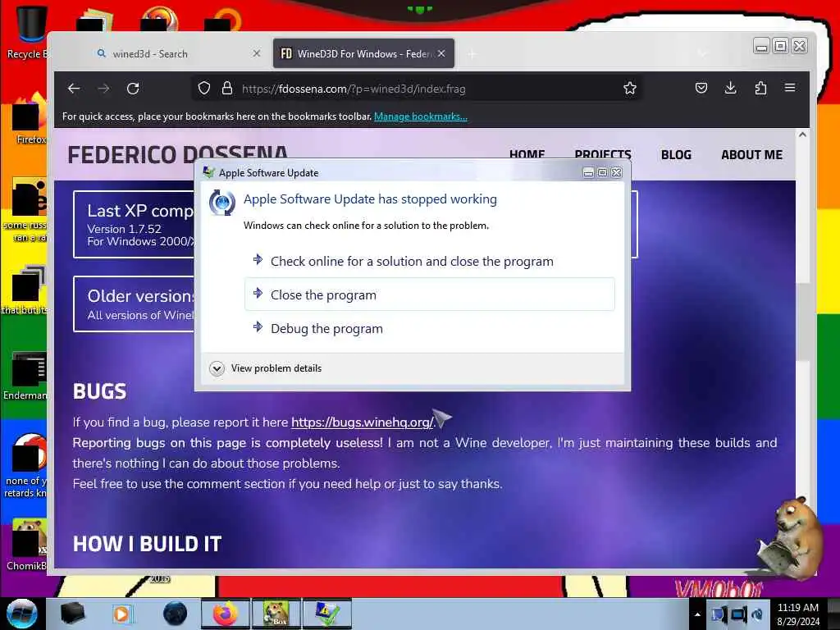Open the Manage bookmarks link
Viewport: 840px width, 630px height.
(421, 116)
